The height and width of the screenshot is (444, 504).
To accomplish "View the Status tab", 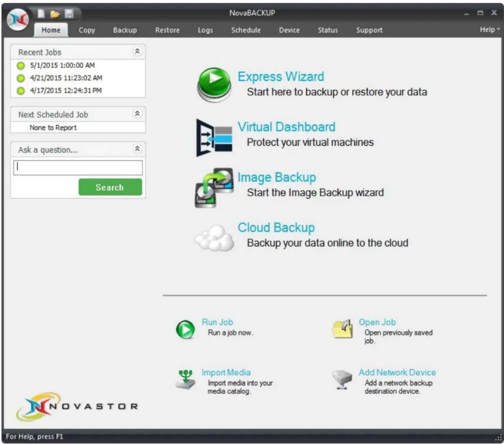I will point(328,30).
